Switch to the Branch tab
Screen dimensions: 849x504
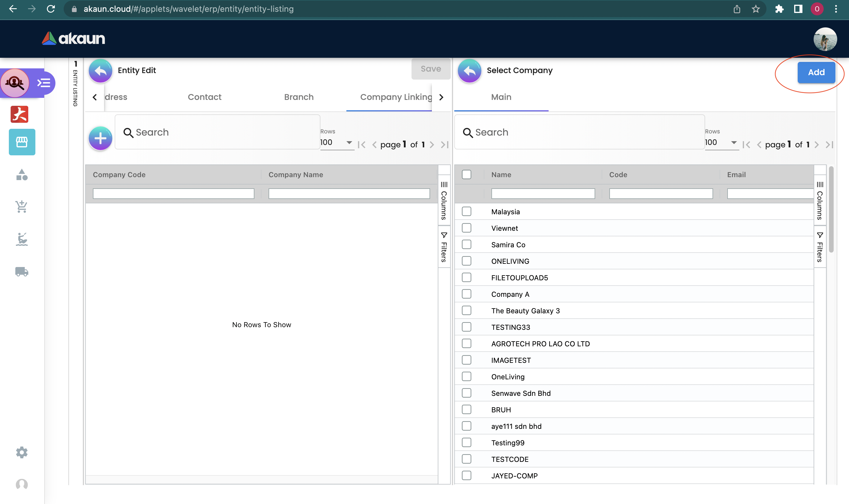pos(299,97)
